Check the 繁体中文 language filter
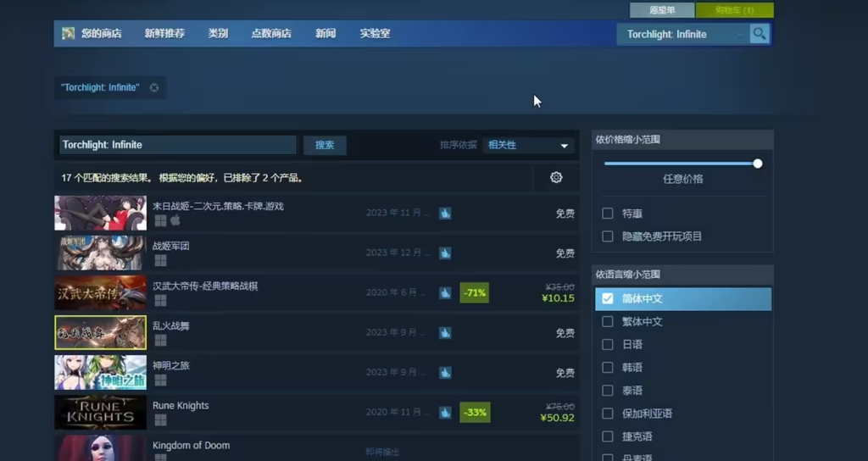 (607, 321)
